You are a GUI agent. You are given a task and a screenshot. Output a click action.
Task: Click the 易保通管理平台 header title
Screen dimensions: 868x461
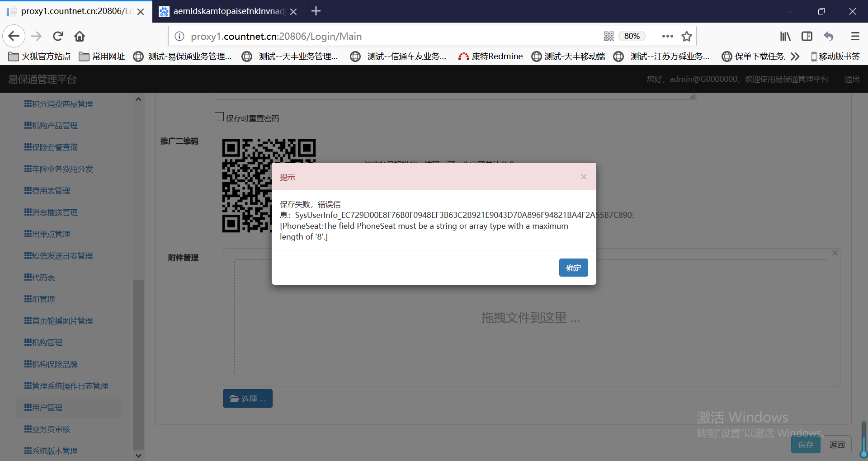point(42,79)
